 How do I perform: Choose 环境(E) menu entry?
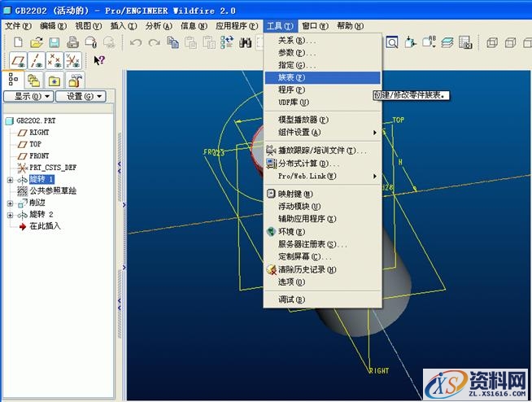coord(322,232)
